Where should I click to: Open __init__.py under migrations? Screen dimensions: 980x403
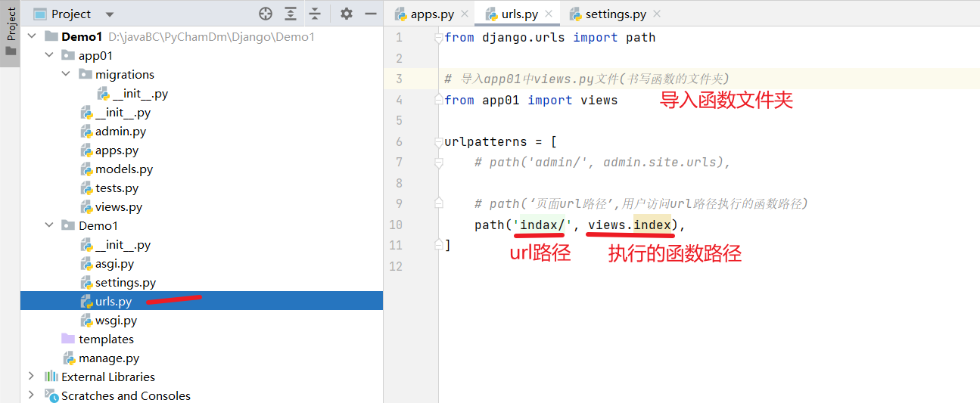[x=140, y=94]
